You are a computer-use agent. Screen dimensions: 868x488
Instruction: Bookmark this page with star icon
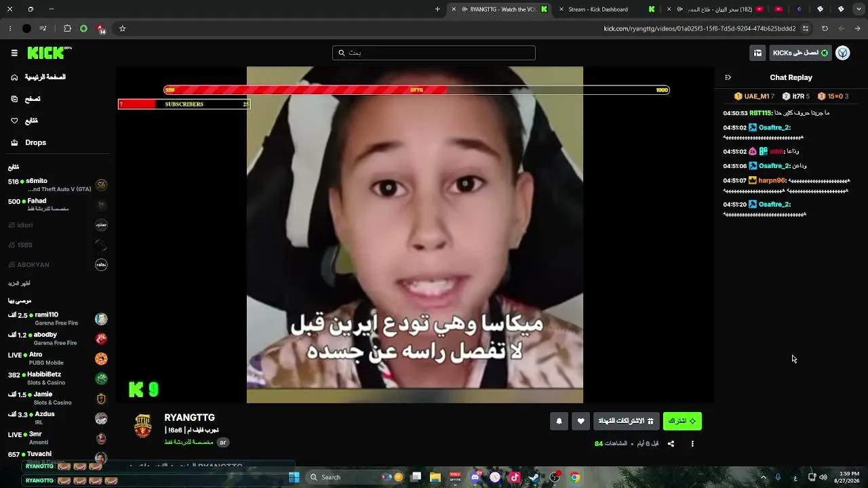[123, 28]
